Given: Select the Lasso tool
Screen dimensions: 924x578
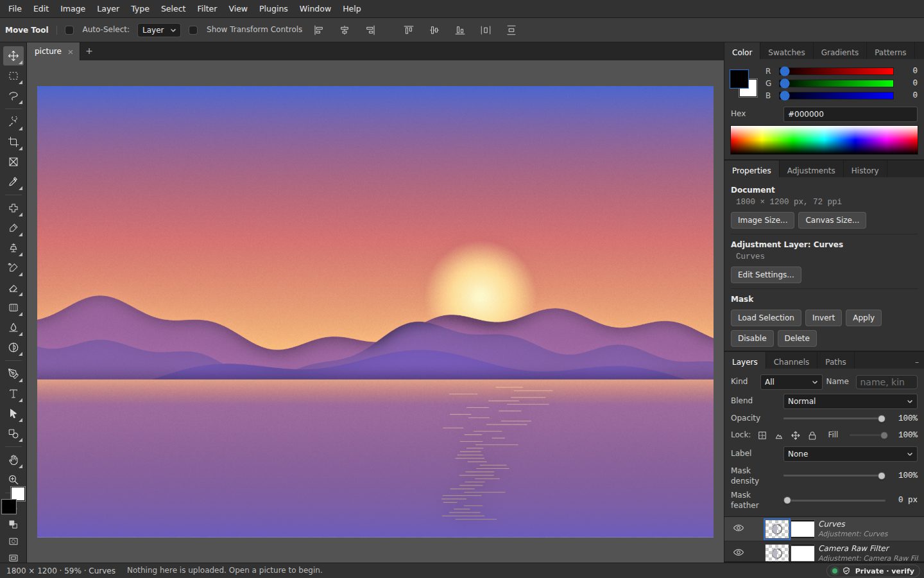Looking at the screenshot, I should tap(13, 96).
